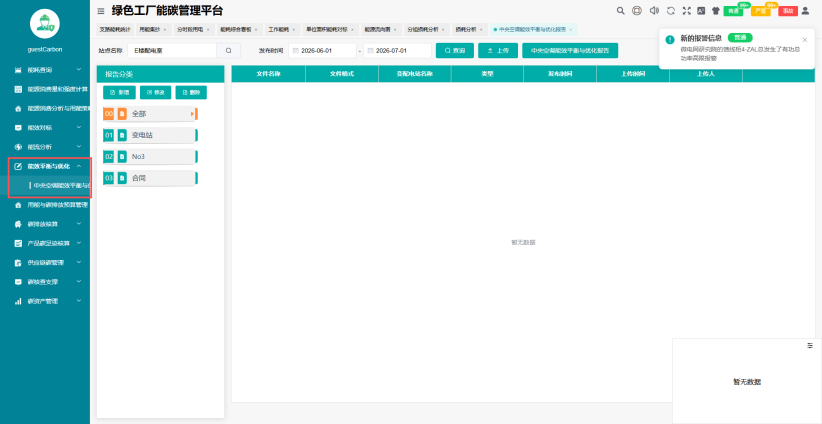Open the panel settings sliders icon at bottom right
This screenshot has height=424, width=822.
click(810, 345)
